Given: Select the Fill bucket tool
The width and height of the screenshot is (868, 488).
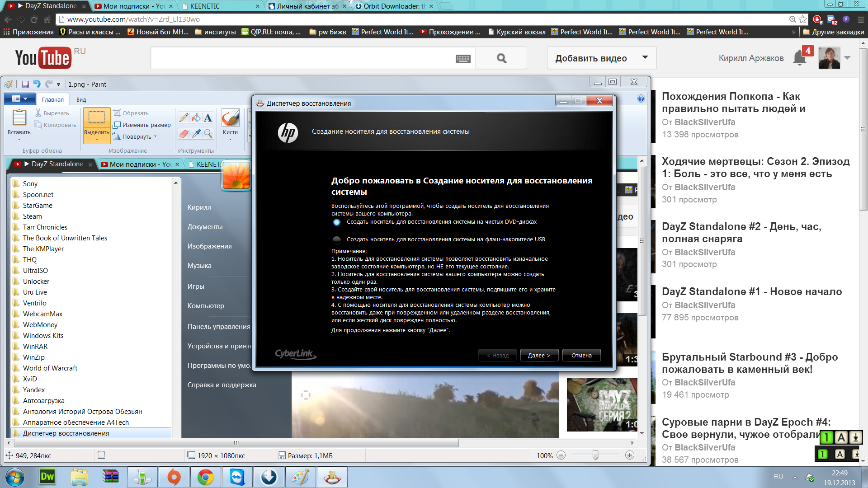Looking at the screenshot, I should pos(196,118).
